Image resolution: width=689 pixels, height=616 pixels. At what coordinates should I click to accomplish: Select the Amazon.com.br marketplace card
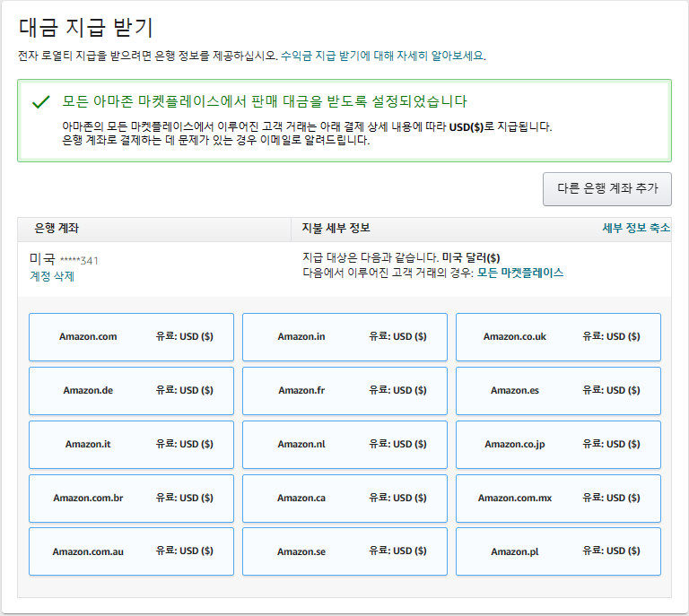tap(131, 499)
